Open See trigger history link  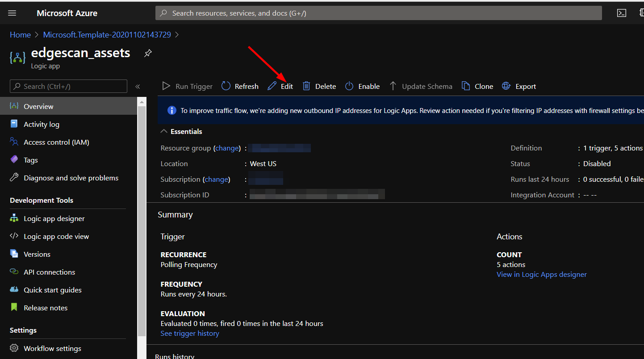click(190, 333)
